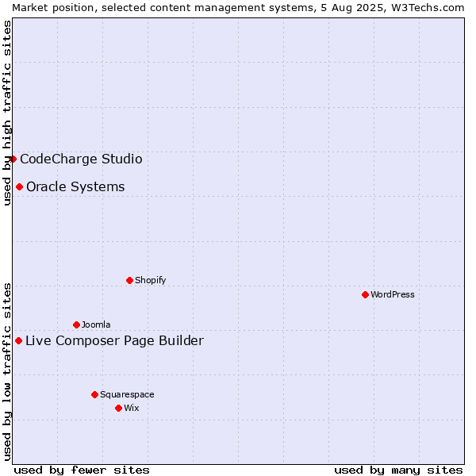The image size is (476, 476).
Task: Click the 'Joomla' label text
Action: click(x=96, y=324)
